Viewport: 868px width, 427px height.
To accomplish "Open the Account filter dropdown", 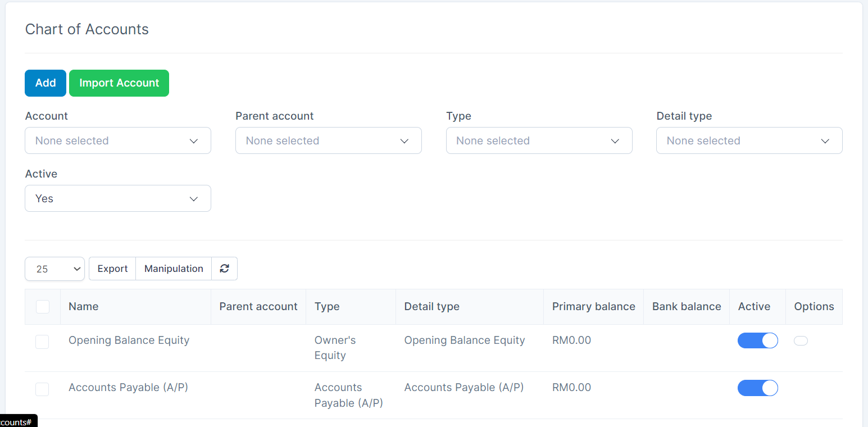I will (x=118, y=140).
